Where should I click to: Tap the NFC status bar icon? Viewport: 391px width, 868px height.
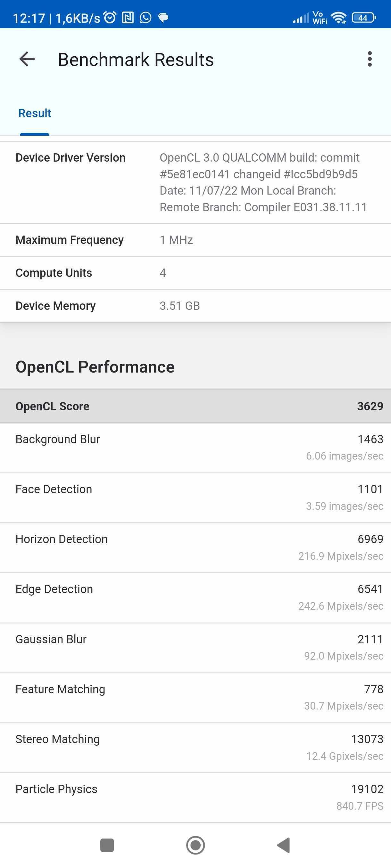128,18
